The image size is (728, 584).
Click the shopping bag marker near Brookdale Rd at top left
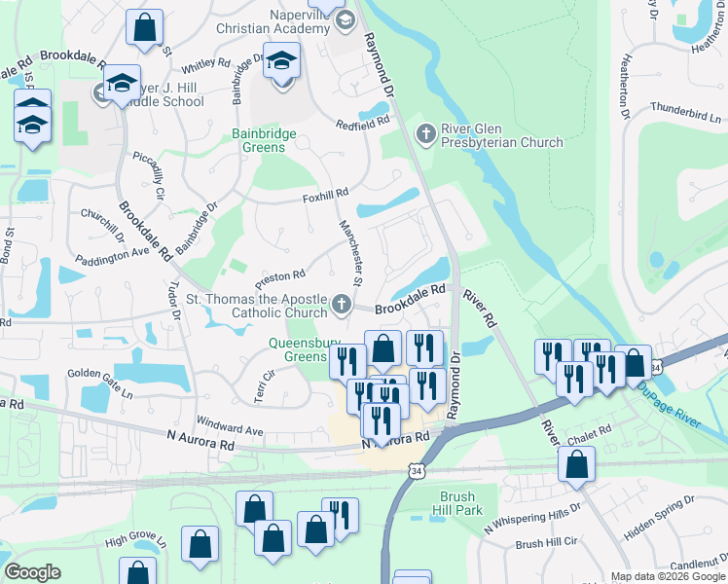(x=144, y=30)
